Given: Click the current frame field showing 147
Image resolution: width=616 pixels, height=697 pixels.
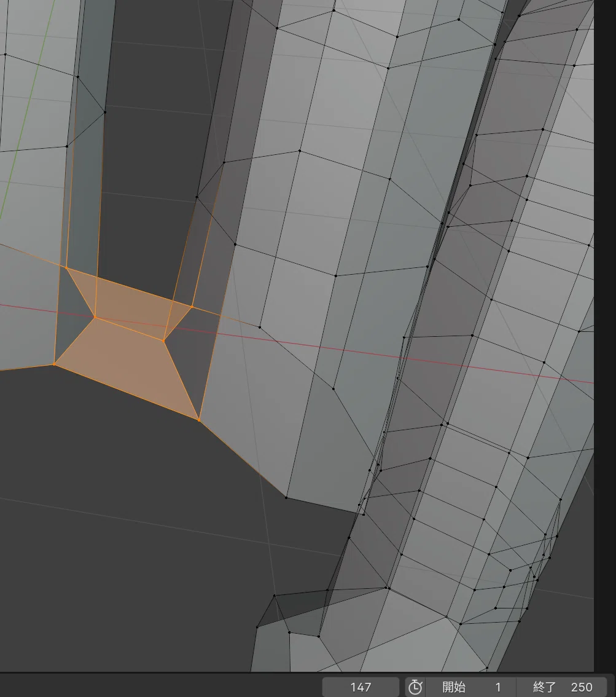Looking at the screenshot, I should (x=361, y=687).
